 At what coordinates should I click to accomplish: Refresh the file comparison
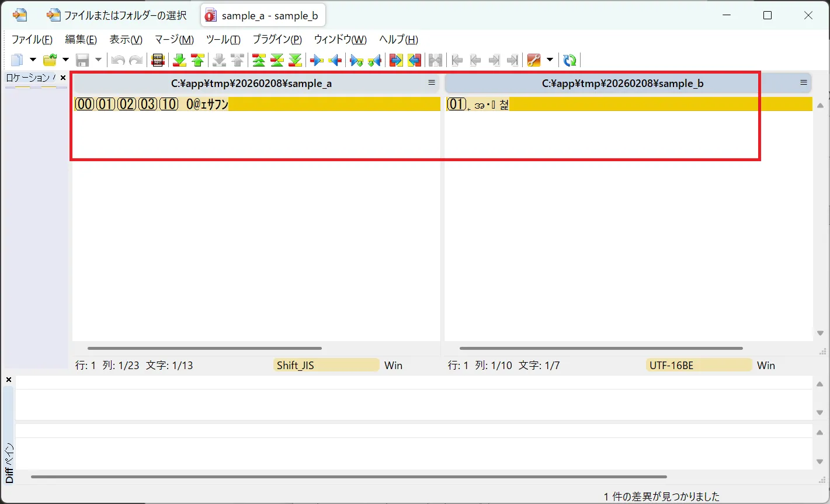pyautogui.click(x=569, y=60)
